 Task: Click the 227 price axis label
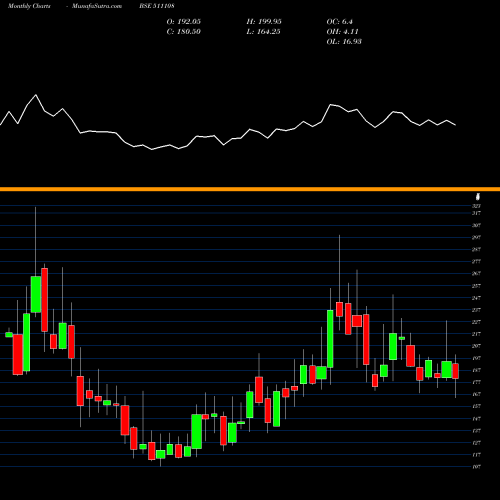tap(476, 322)
